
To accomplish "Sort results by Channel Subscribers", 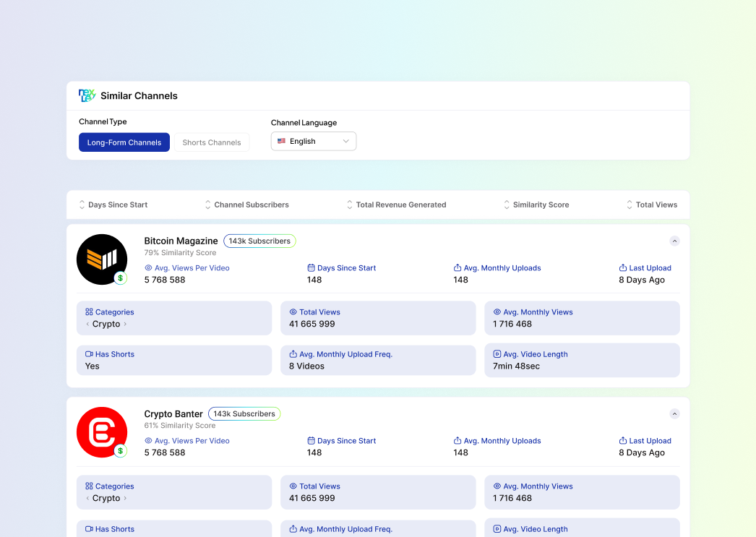I will [247, 205].
